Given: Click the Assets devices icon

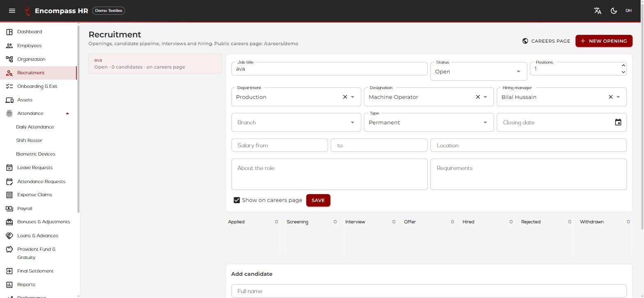Looking at the screenshot, I should pyautogui.click(x=9, y=100).
